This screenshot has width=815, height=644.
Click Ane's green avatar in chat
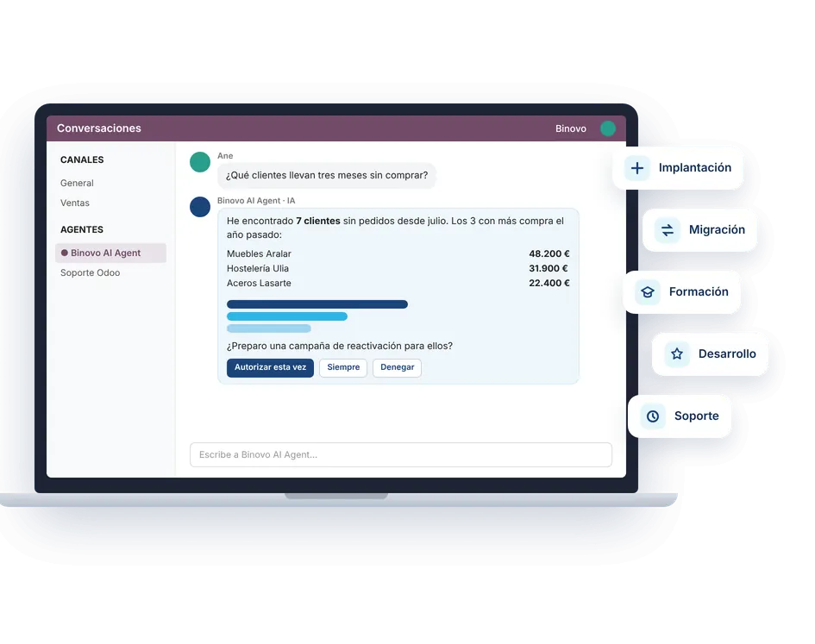point(200,162)
